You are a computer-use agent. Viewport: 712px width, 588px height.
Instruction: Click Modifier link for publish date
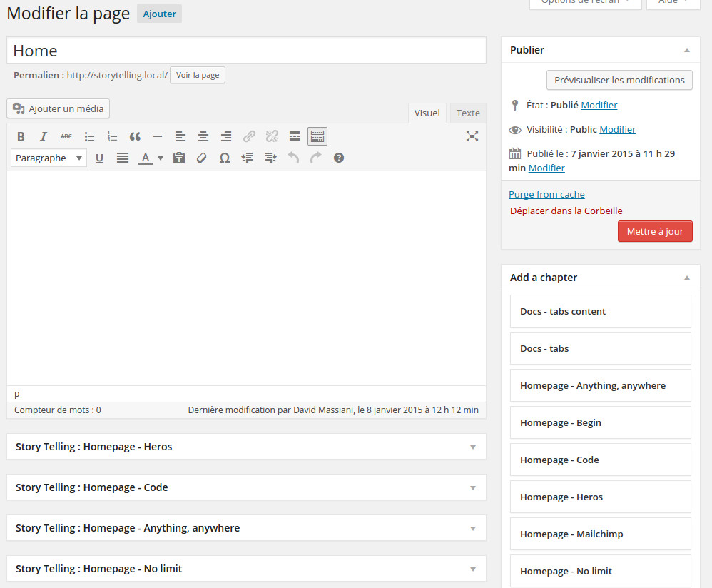point(546,168)
